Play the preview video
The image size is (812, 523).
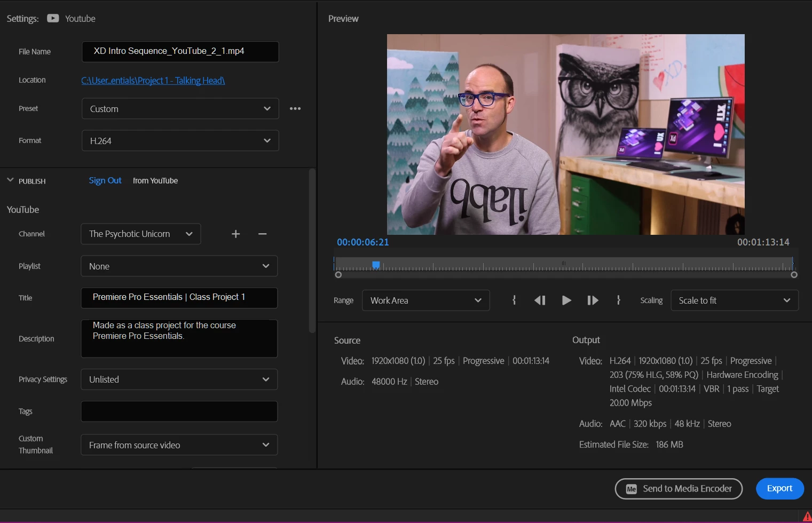tap(566, 300)
